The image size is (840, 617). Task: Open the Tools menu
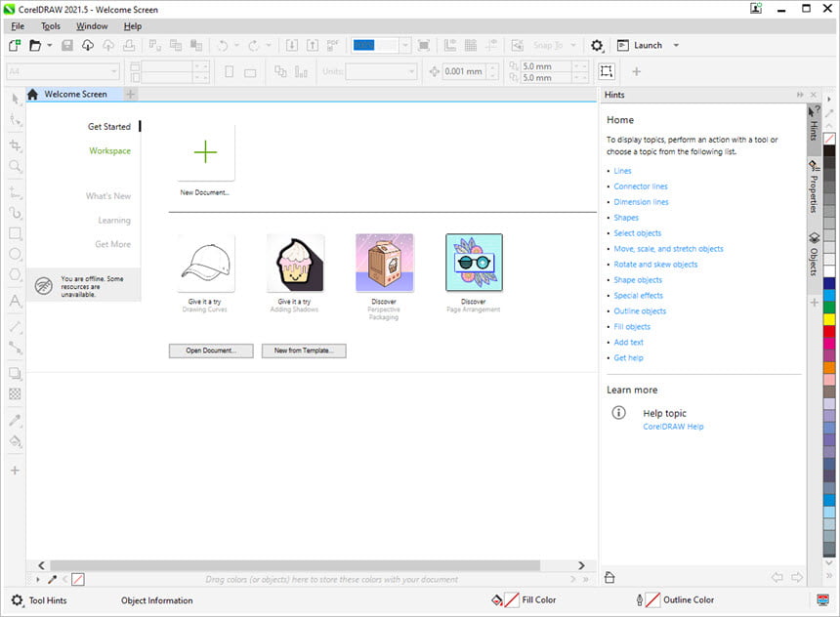51,26
